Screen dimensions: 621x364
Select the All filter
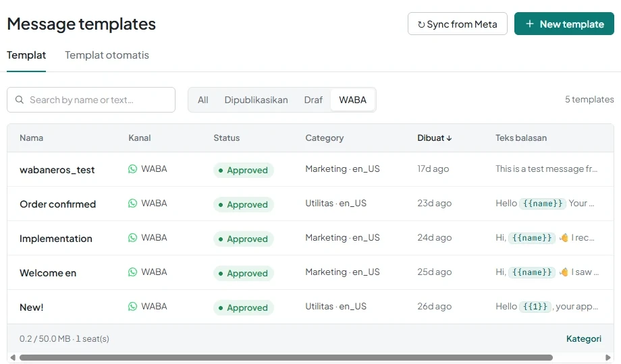click(202, 100)
